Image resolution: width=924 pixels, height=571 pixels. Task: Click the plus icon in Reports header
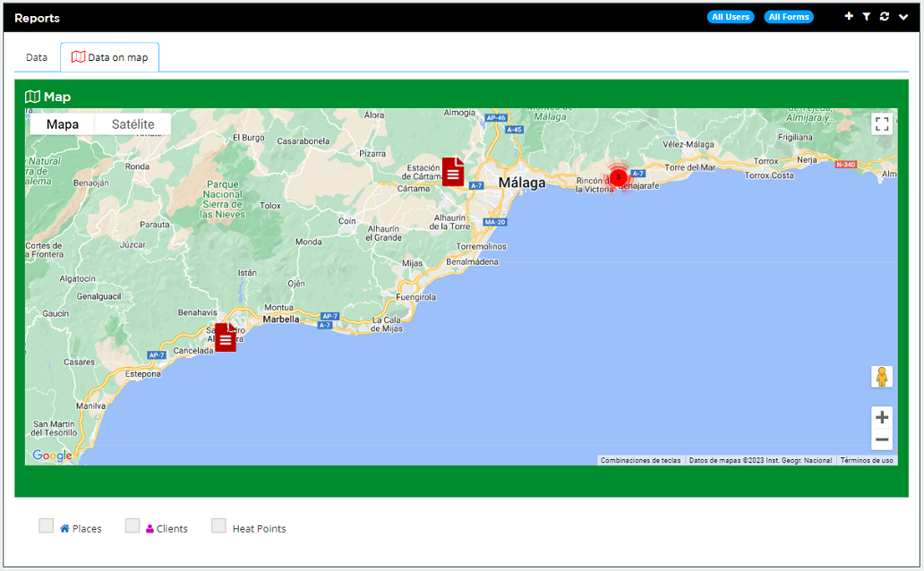click(849, 16)
